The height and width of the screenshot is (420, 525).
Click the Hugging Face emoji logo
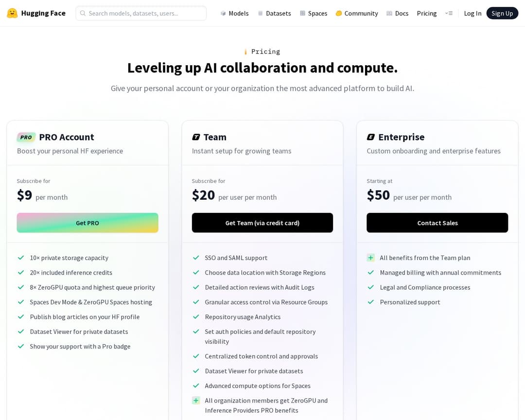pyautogui.click(x=12, y=13)
